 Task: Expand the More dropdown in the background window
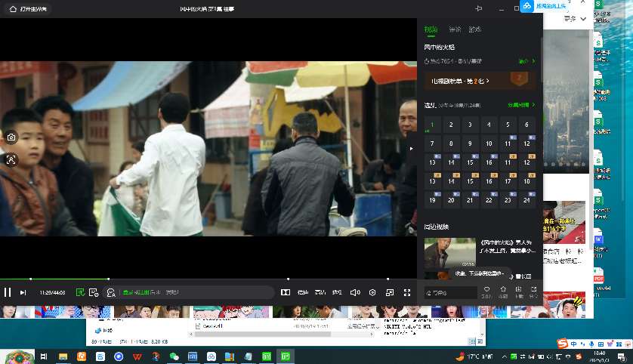(576, 19)
